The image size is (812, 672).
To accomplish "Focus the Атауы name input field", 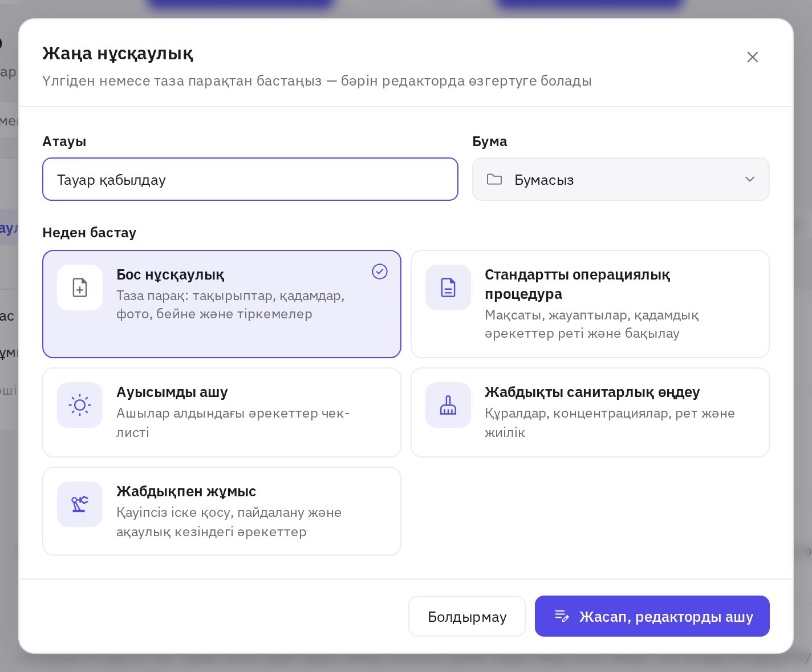I will 250,179.
